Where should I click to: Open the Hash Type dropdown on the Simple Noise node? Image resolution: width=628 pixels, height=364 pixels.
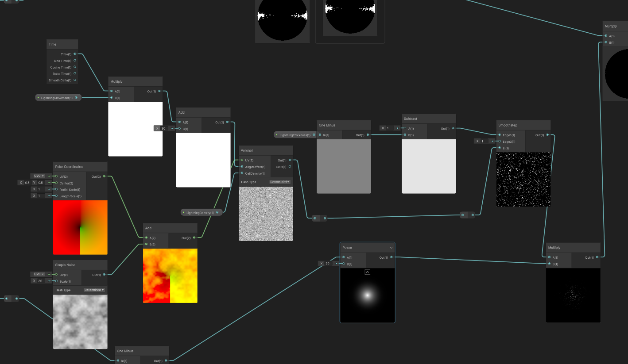click(x=93, y=290)
